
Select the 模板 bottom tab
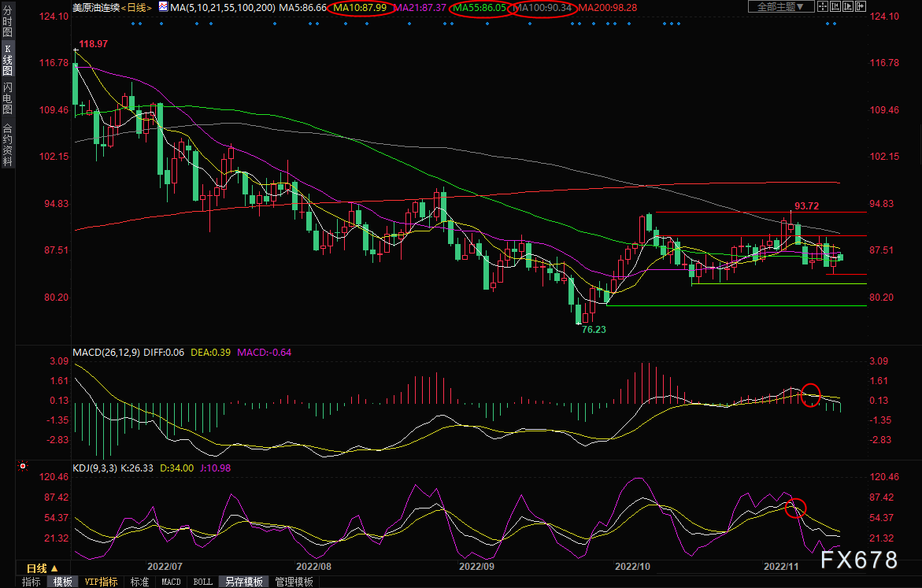click(x=63, y=582)
